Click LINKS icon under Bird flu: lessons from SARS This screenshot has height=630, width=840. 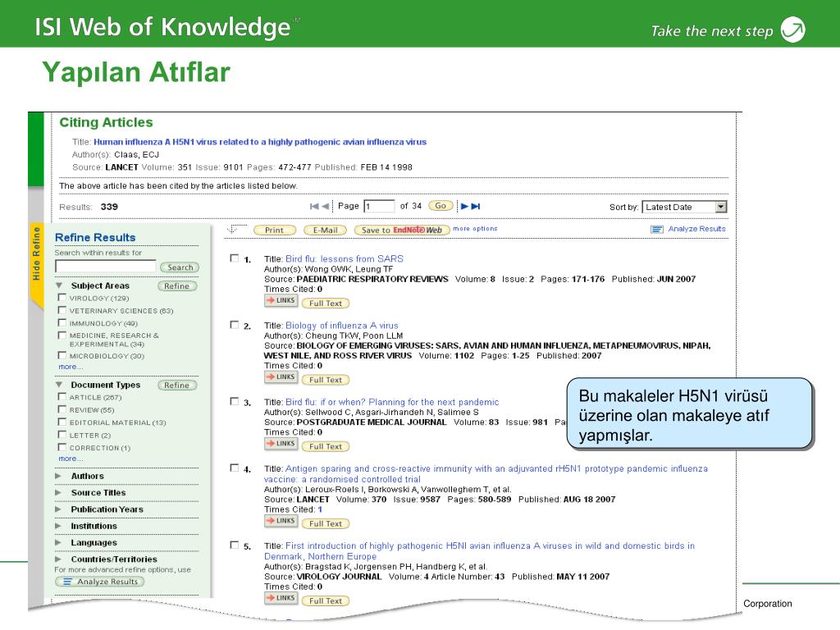coord(281,301)
